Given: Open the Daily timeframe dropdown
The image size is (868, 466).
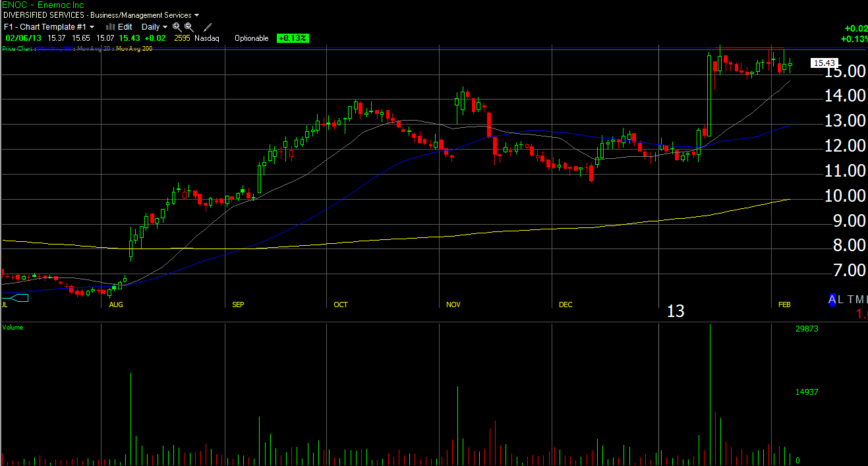Looking at the screenshot, I should coord(154,27).
